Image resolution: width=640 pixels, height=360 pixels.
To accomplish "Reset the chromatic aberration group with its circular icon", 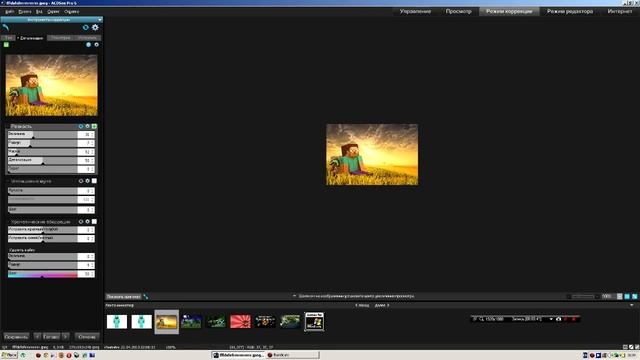I will click(81, 222).
